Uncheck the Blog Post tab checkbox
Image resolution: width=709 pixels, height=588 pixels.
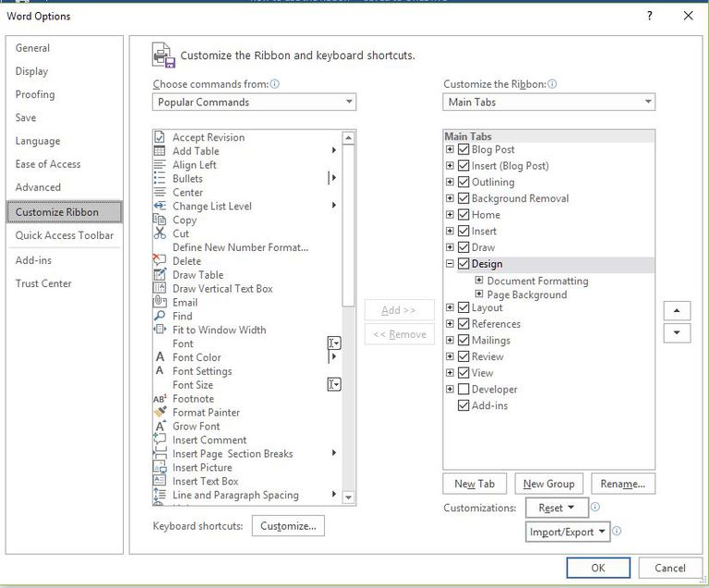[x=463, y=150]
